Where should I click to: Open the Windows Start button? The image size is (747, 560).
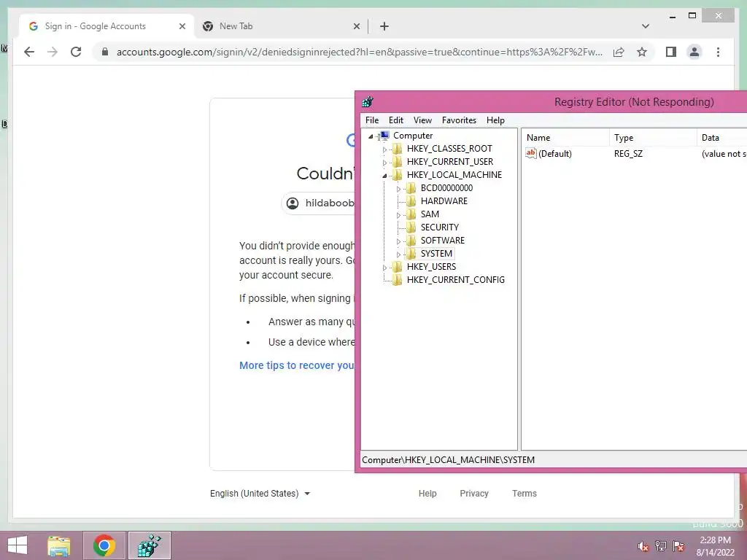click(x=18, y=545)
